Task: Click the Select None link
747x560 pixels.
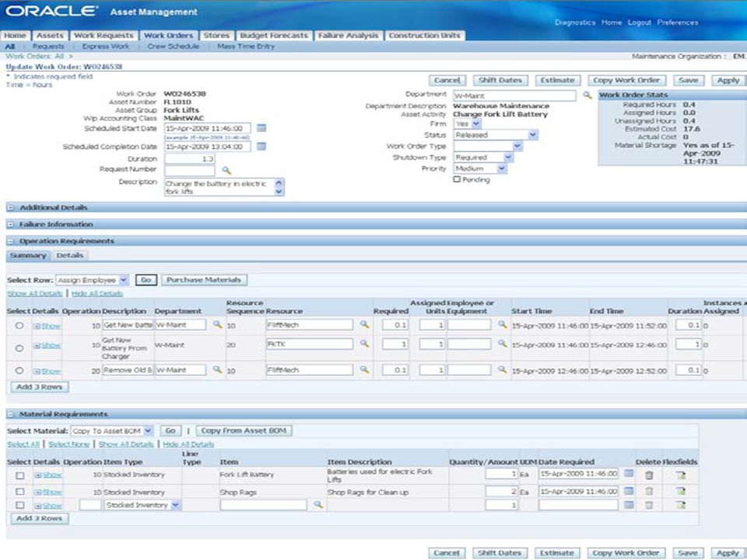Action: coord(69,444)
